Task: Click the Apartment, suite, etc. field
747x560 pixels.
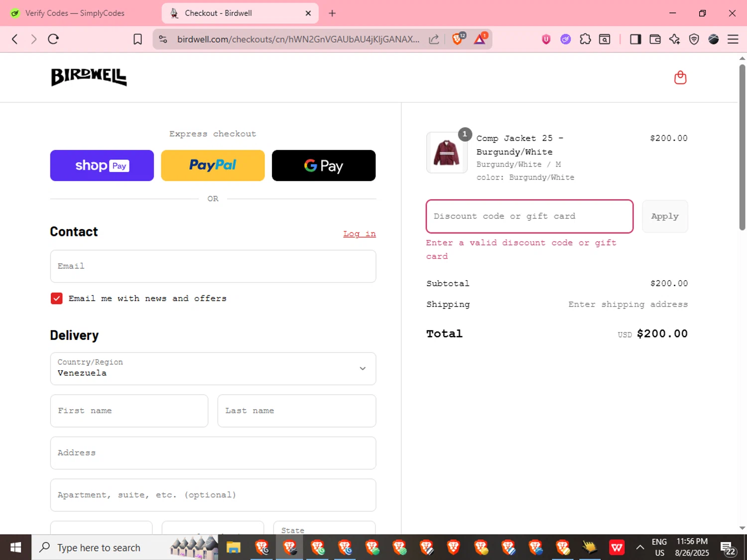Action: pos(213,495)
